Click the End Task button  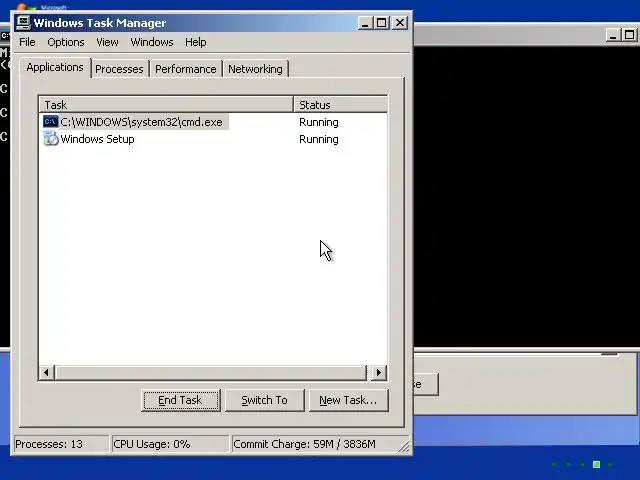[x=180, y=400]
